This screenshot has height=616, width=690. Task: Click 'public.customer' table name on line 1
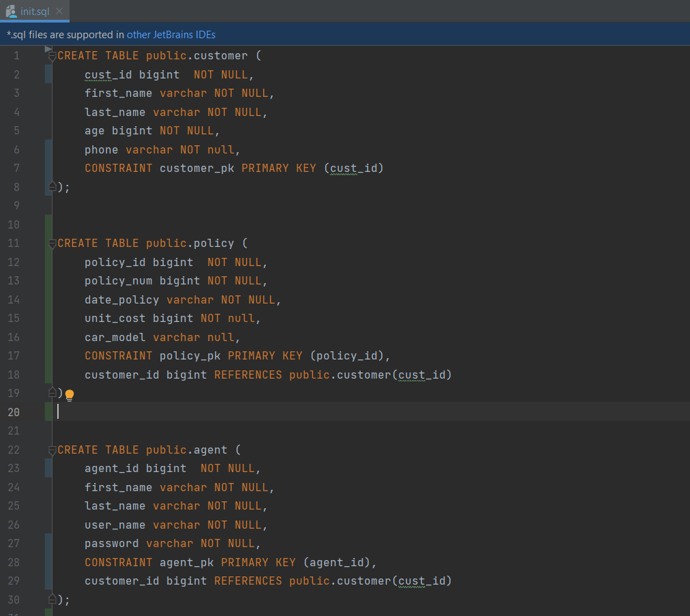point(196,56)
